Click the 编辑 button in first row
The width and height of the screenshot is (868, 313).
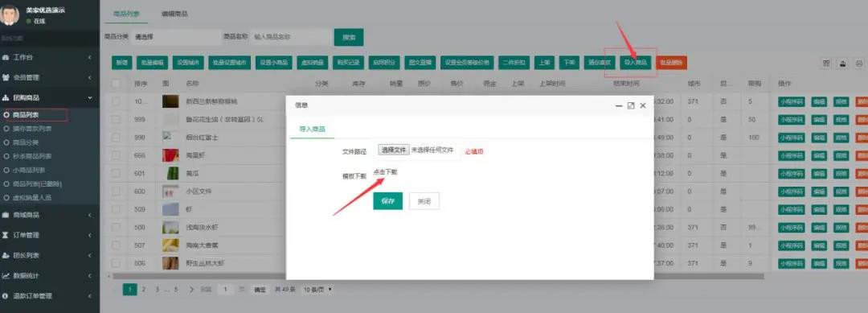819,102
